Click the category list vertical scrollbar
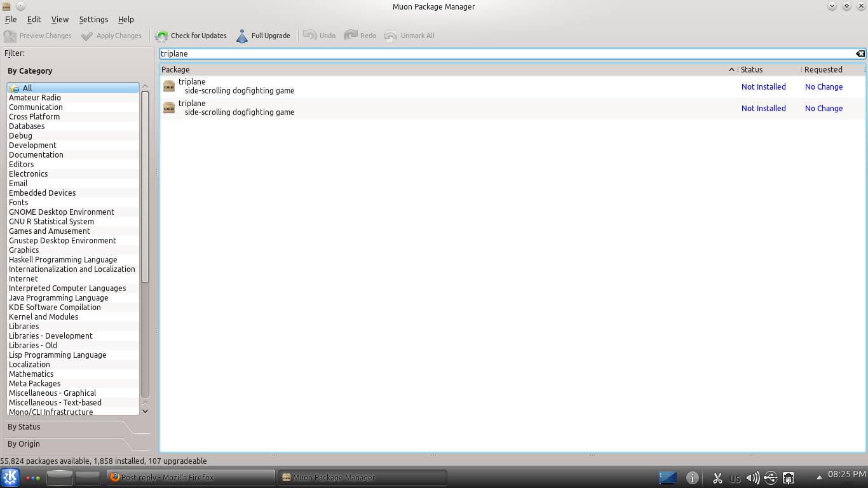 point(145,191)
